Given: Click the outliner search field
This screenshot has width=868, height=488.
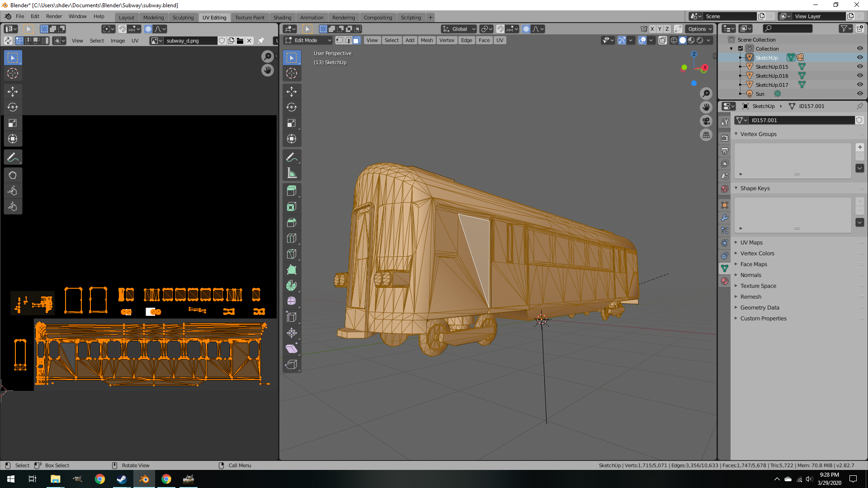Looking at the screenshot, I should pyautogui.click(x=788, y=28).
